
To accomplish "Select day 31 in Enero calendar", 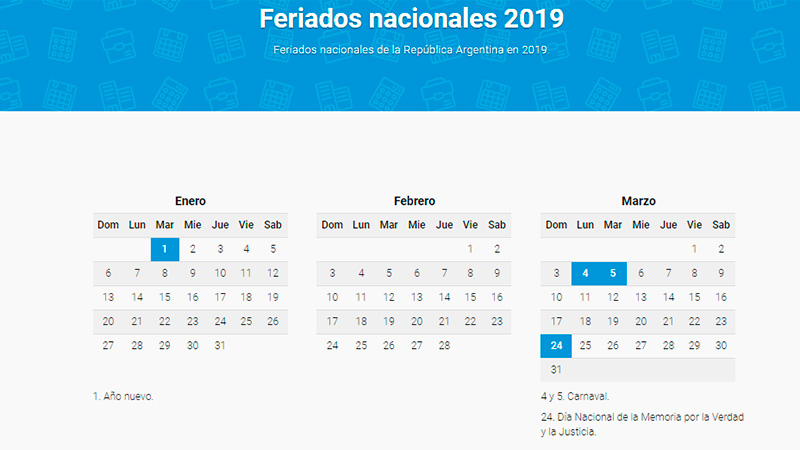I will click(220, 346).
